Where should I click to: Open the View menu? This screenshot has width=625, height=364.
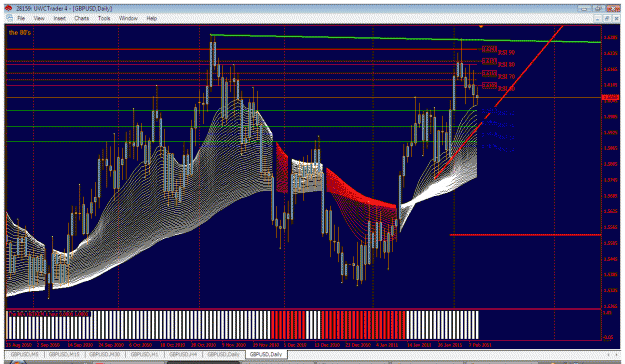(x=39, y=18)
